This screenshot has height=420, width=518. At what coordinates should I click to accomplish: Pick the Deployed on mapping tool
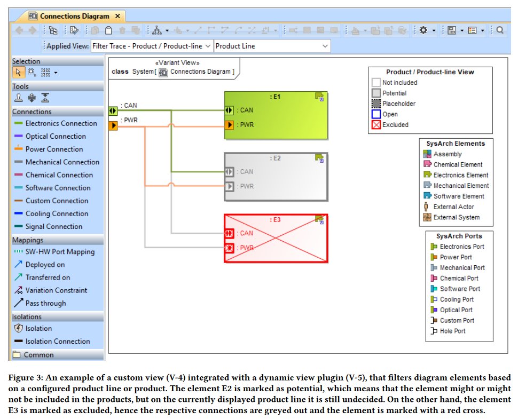coord(40,265)
